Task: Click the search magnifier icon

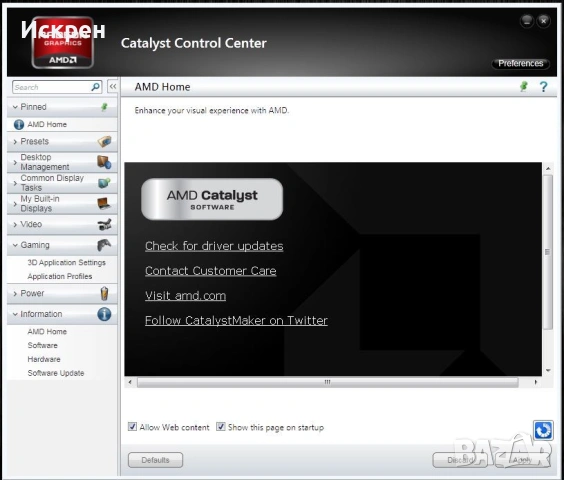Action: pos(95,87)
